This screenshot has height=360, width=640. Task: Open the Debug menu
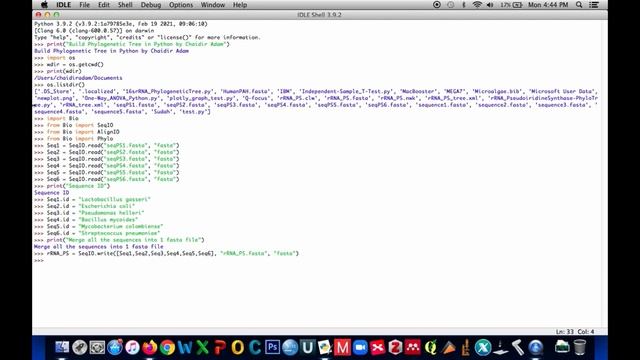tap(151, 5)
